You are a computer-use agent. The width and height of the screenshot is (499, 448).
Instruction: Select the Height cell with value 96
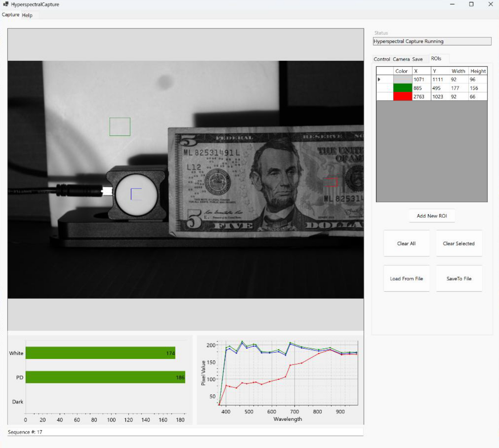[x=478, y=79]
